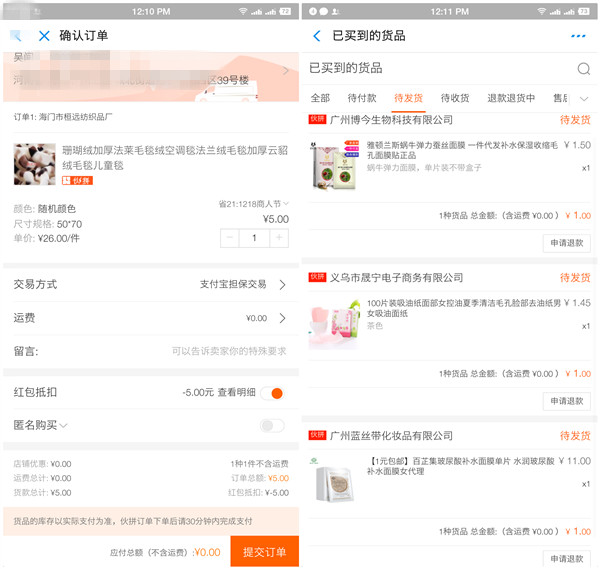
Task: Expand the 匿名购买 explanation arrow
Action: pos(64,426)
